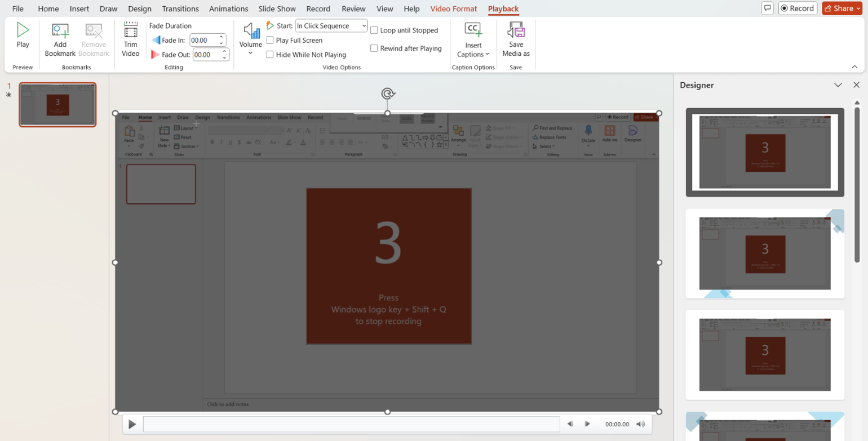This screenshot has height=441, width=868.
Task: Click the Add Bookmark icon
Action: click(60, 31)
